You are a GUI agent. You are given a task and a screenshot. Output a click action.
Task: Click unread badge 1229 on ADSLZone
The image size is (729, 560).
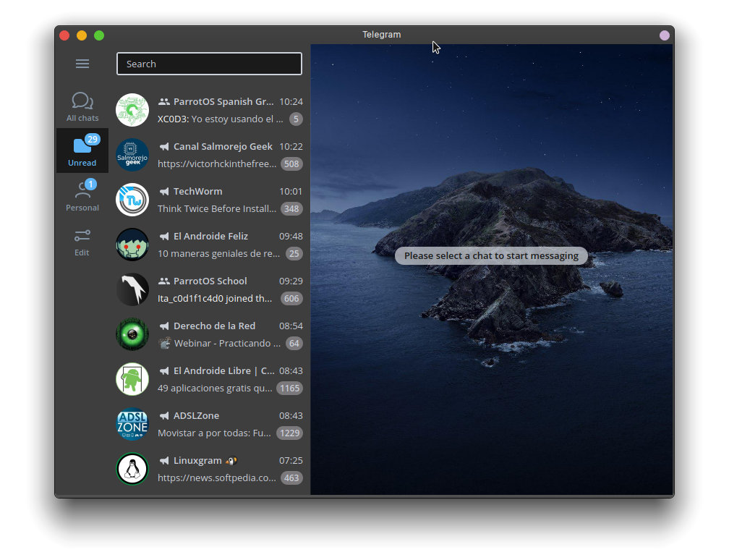pos(289,433)
